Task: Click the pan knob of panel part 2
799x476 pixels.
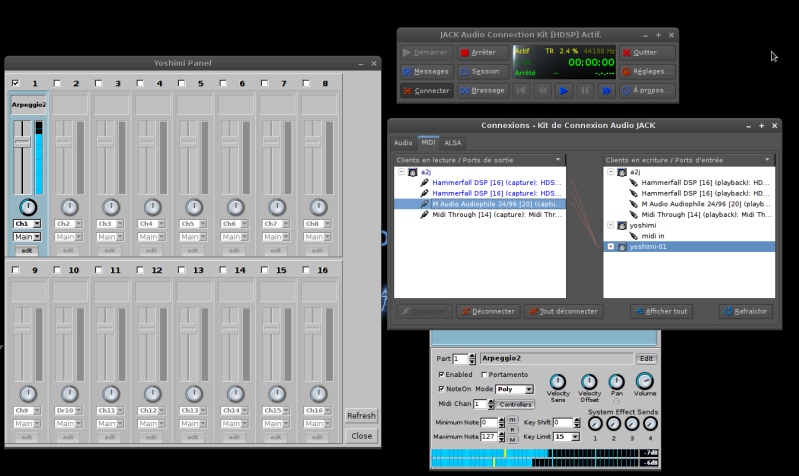Action: point(69,207)
